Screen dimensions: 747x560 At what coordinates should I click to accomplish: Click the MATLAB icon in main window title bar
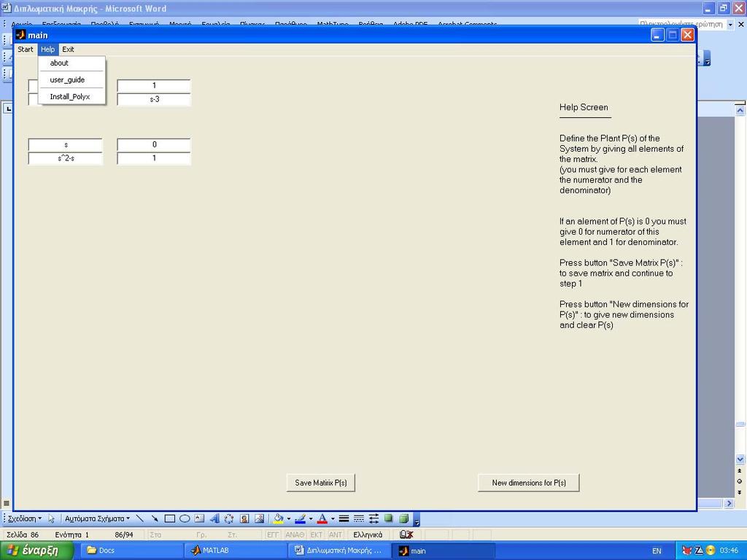coord(20,35)
